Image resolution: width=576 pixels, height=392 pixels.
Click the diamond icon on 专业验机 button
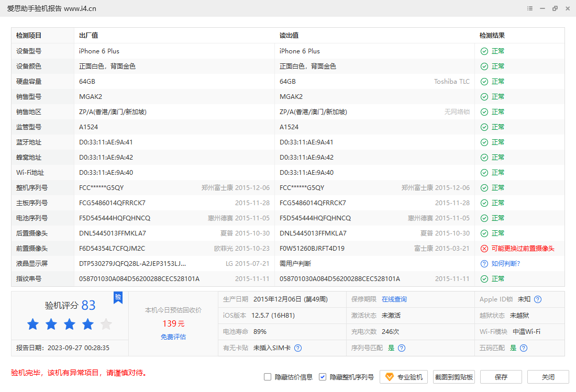(x=390, y=377)
